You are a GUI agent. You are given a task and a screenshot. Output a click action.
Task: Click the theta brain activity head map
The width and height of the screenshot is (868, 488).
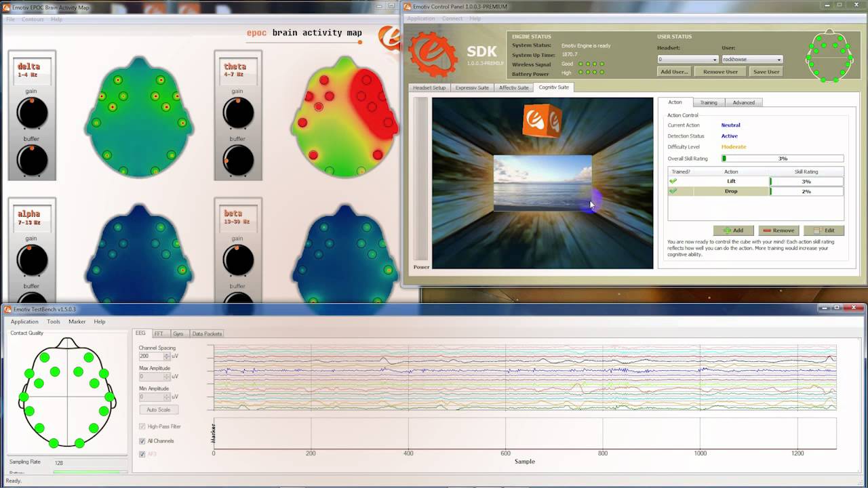pos(344,116)
